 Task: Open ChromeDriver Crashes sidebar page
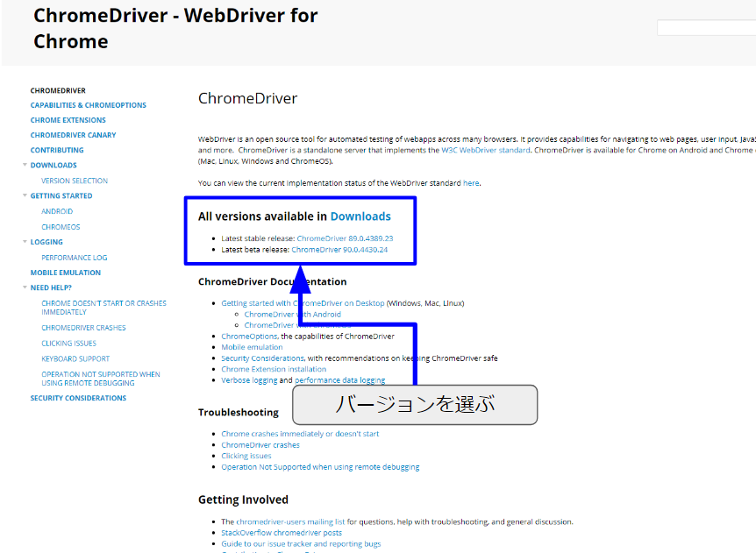[x=83, y=328]
